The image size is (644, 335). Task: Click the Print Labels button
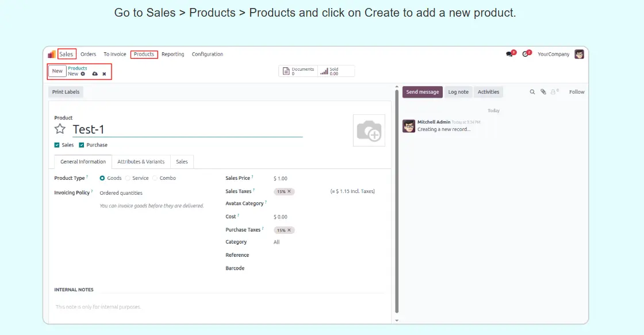(x=66, y=92)
